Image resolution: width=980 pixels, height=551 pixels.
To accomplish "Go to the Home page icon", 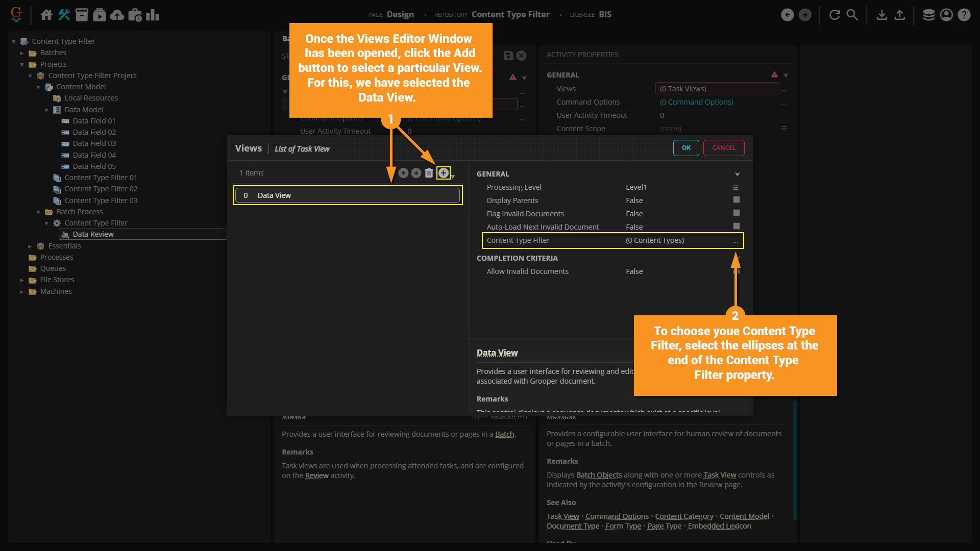I will (46, 15).
